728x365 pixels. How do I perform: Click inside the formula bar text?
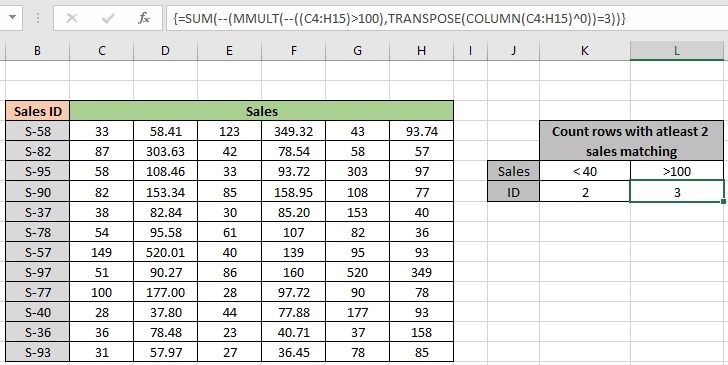[447, 19]
